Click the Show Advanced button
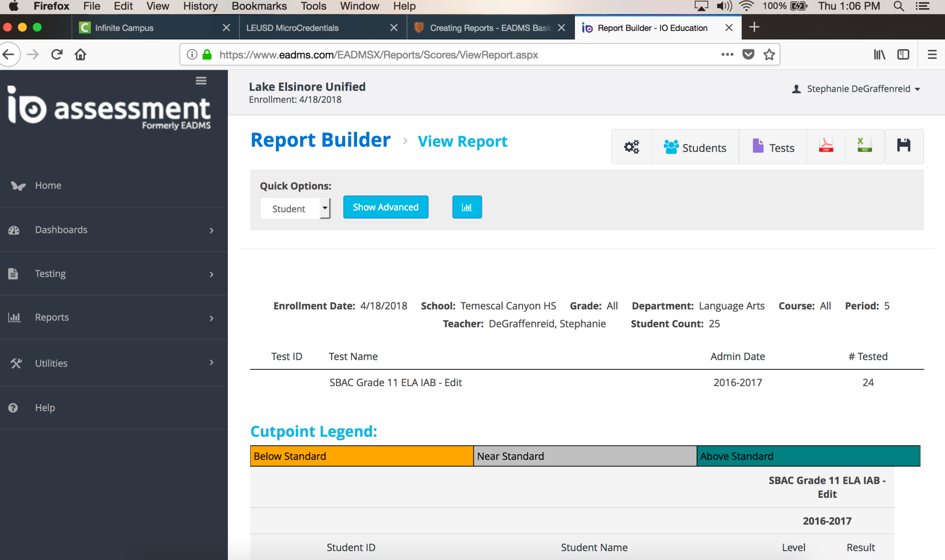This screenshot has width=945, height=560. pos(385,207)
